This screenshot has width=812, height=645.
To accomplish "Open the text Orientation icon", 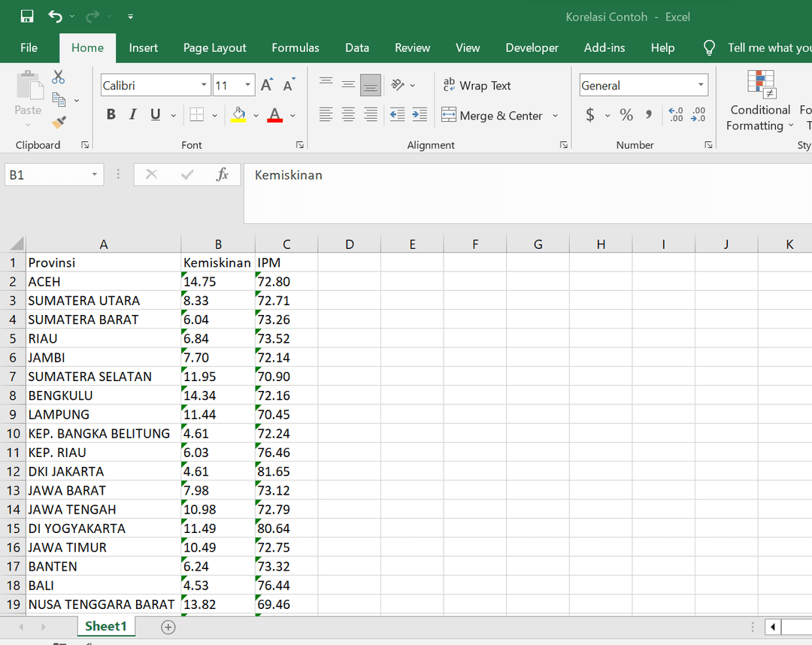I will pos(398,84).
